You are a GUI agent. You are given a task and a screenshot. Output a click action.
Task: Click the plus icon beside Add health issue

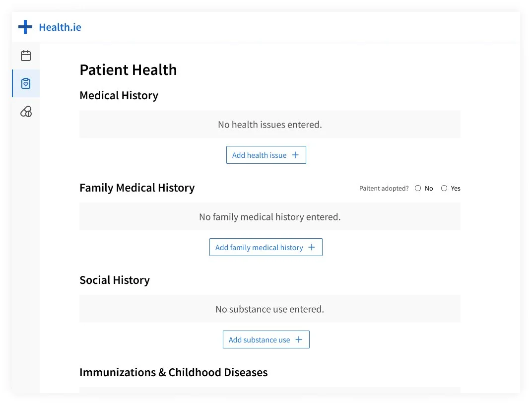pyautogui.click(x=295, y=155)
